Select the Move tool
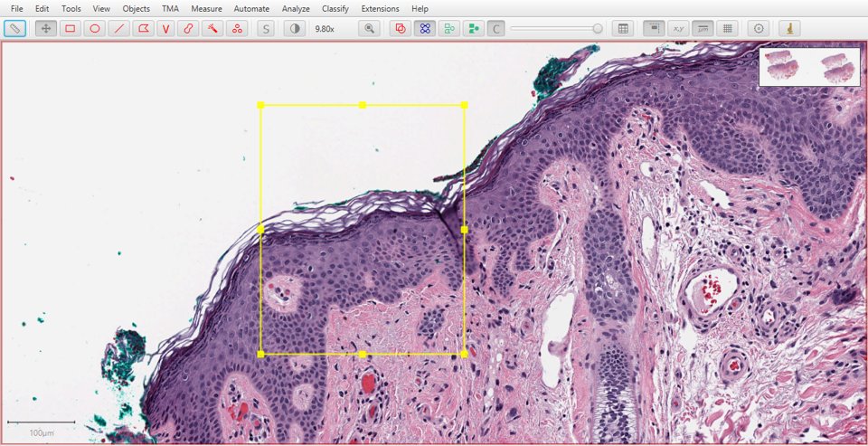The height and width of the screenshot is (446, 868). click(x=46, y=28)
